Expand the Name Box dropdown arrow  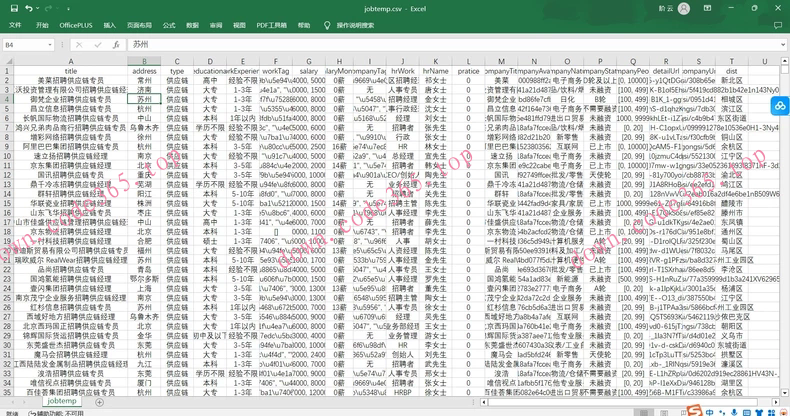click(50, 45)
